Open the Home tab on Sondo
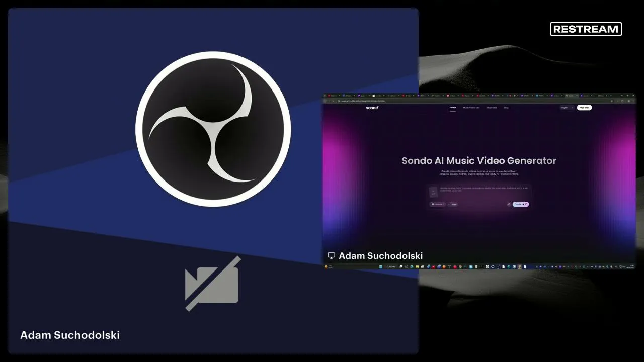The width and height of the screenshot is (644, 362). pos(453,108)
